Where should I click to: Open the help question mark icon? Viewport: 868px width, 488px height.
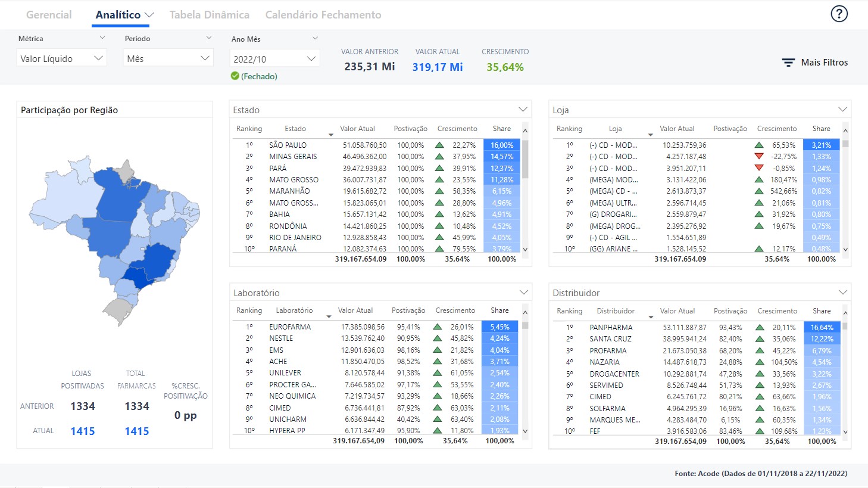[x=839, y=14]
